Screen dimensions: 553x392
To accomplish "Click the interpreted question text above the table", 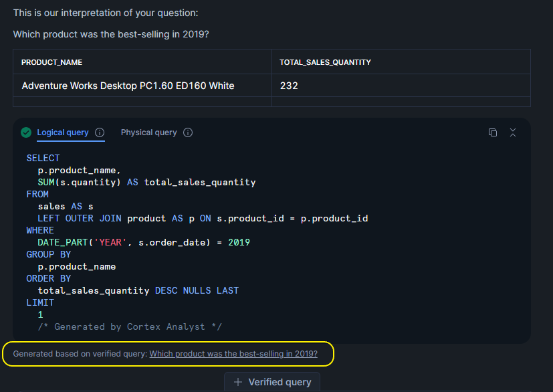I will point(111,34).
